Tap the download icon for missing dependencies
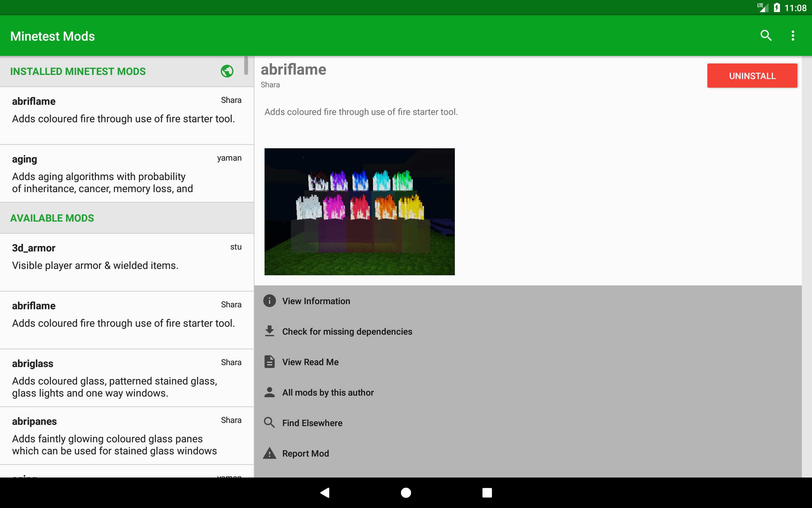Image resolution: width=812 pixels, height=508 pixels. pos(269,331)
